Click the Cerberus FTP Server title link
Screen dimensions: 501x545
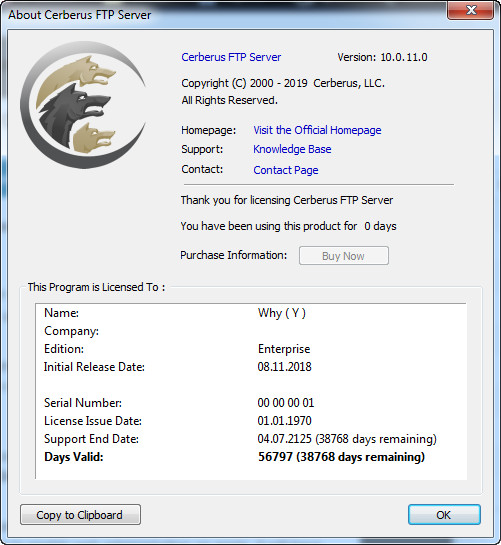coord(231,57)
